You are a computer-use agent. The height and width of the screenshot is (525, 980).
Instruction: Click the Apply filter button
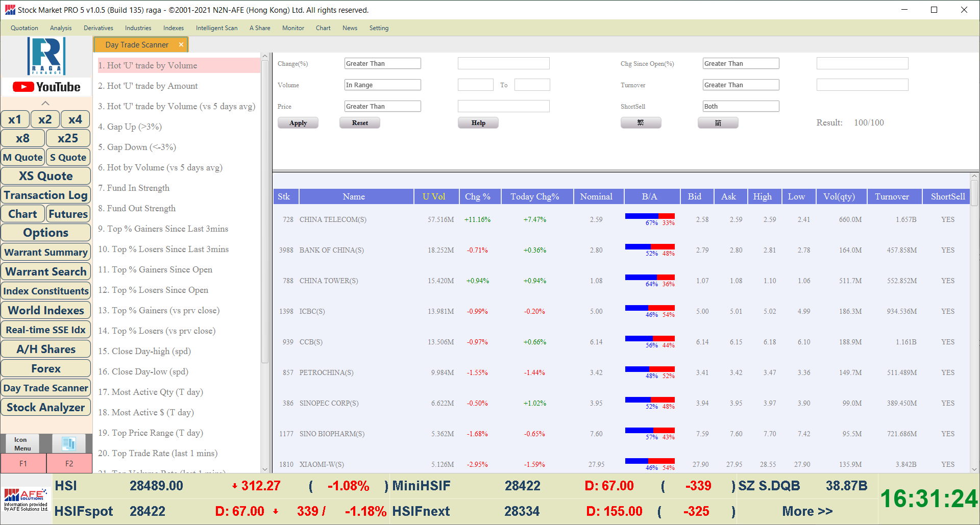pos(298,123)
